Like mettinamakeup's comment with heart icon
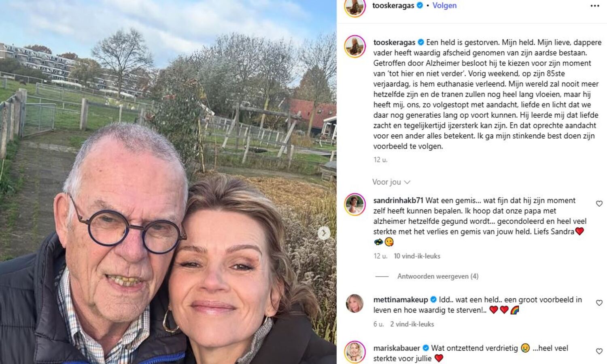Screen dimensions: 607x364 (599, 303)
